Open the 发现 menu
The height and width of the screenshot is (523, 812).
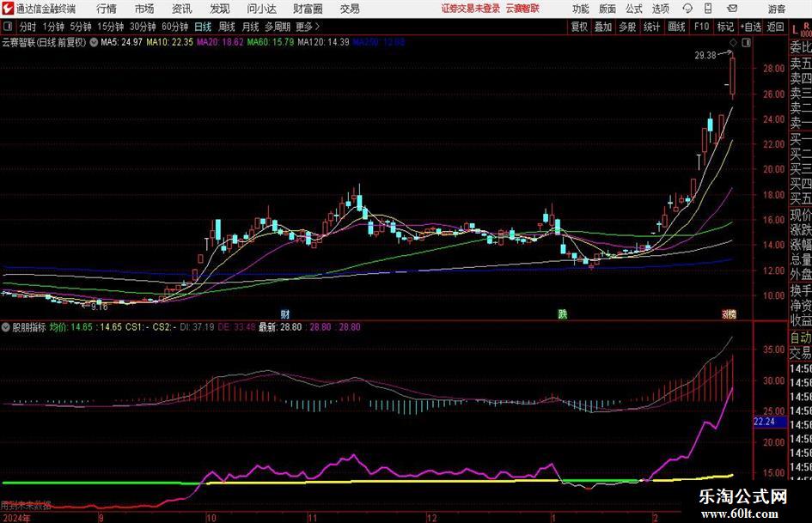coord(220,9)
